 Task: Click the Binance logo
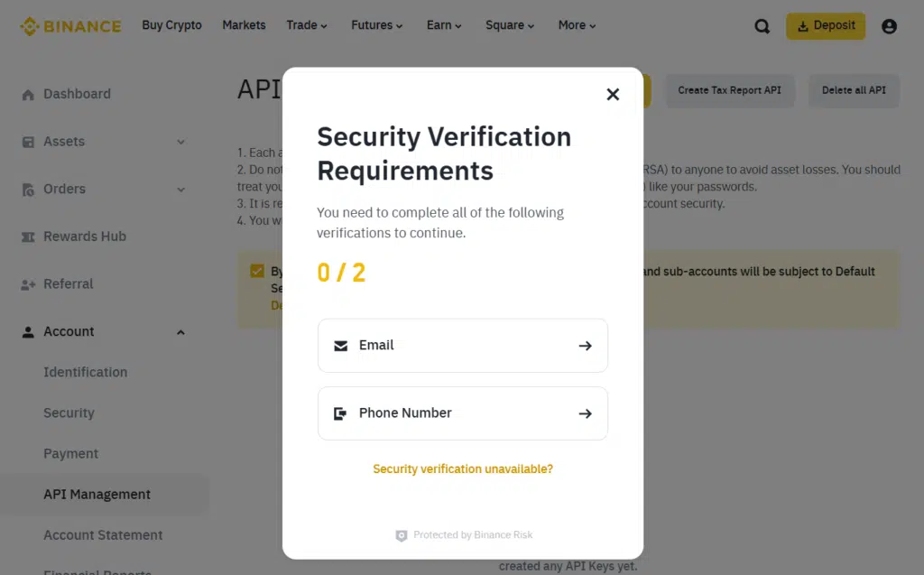point(70,25)
